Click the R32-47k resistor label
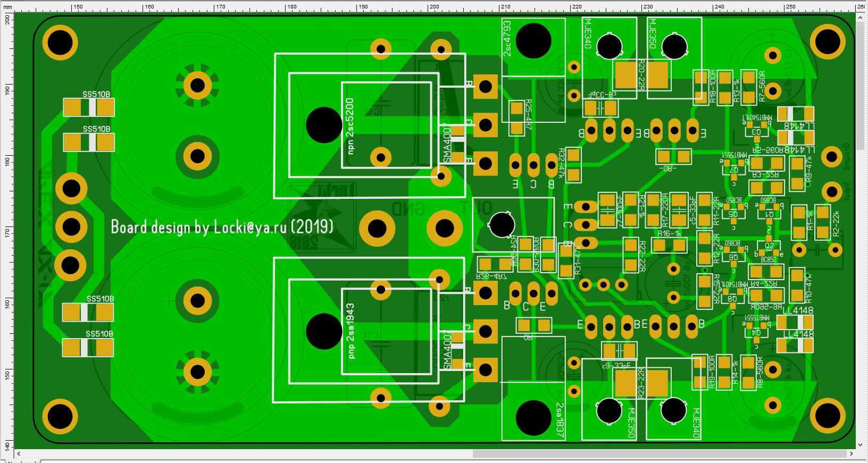 (562, 164)
